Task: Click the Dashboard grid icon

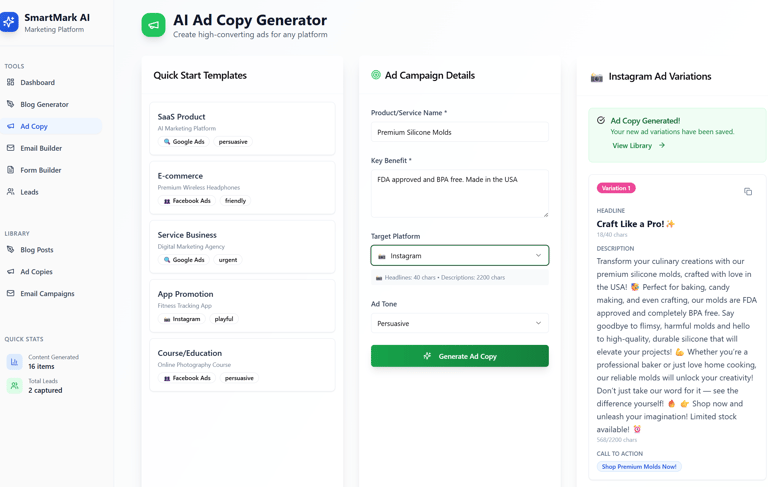Action: pyautogui.click(x=11, y=82)
